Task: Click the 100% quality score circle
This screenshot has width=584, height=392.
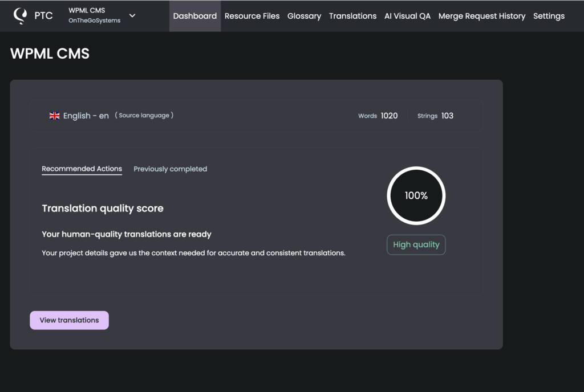Action: point(416,195)
